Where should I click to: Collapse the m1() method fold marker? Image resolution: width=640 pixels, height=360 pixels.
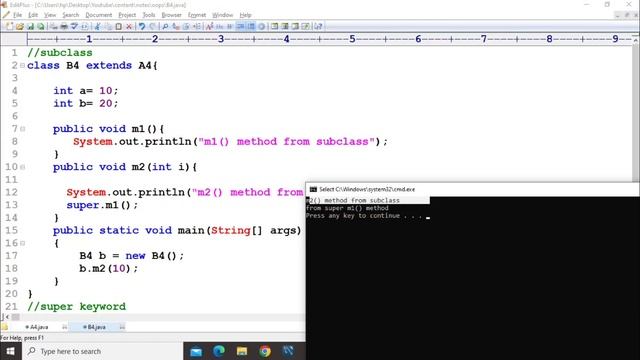22,129
